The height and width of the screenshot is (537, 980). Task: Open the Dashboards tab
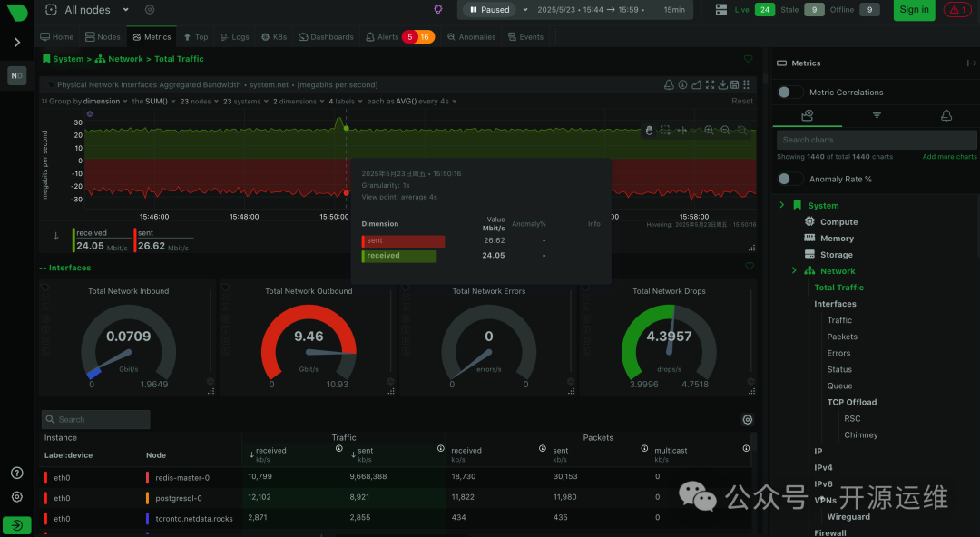(x=326, y=37)
